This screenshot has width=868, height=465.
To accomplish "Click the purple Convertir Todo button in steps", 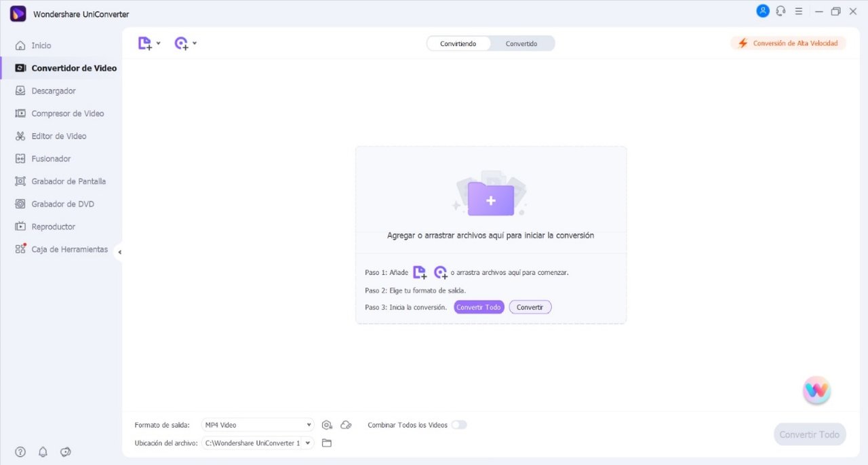I will [479, 308].
